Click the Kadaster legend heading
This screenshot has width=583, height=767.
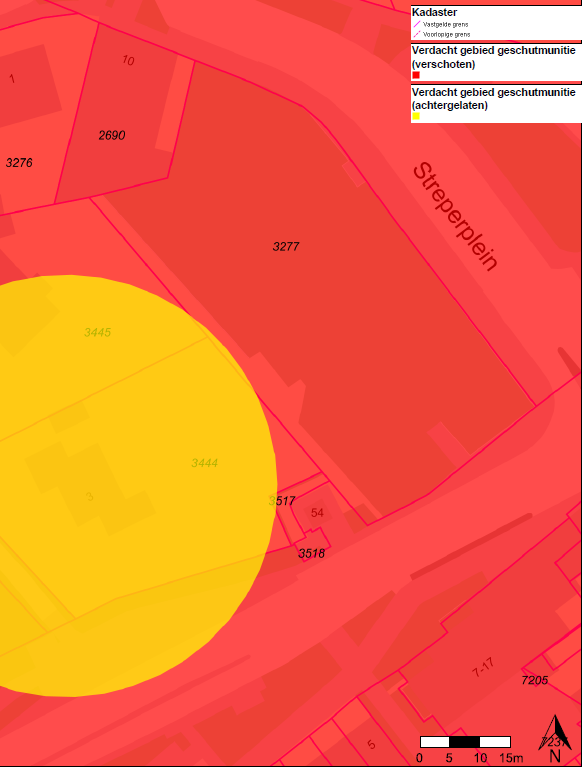tap(434, 12)
